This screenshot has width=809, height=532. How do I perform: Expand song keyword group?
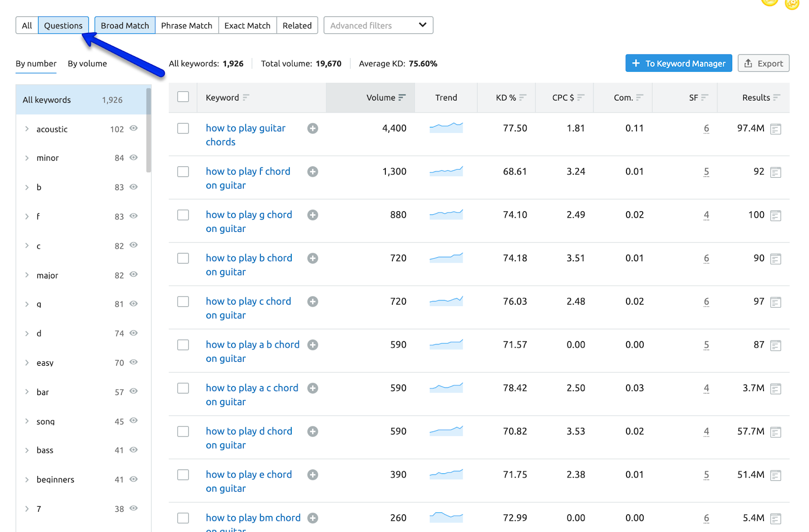(27, 421)
